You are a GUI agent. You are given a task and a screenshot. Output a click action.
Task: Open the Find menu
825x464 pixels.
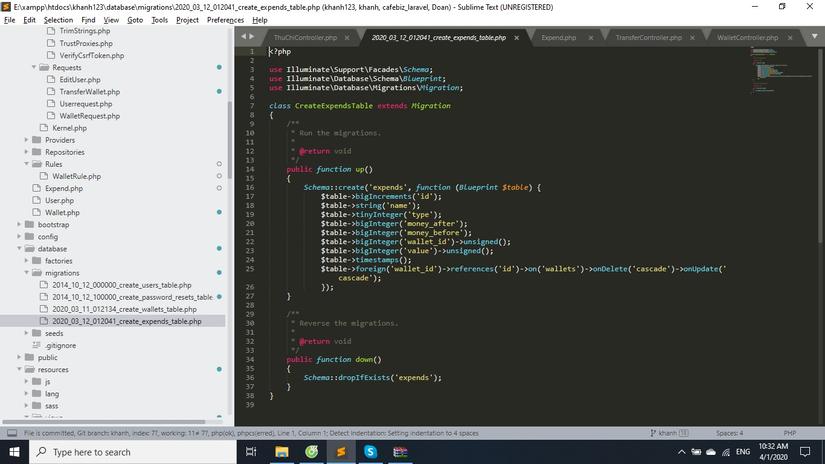(x=88, y=20)
